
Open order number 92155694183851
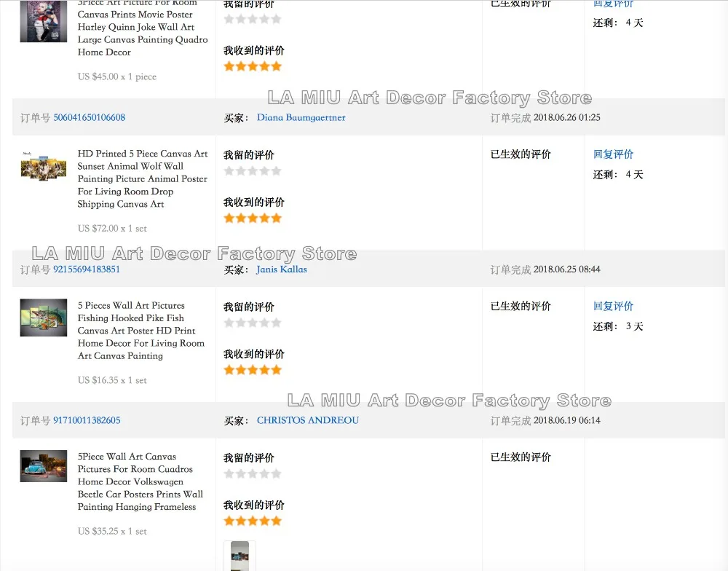87,269
